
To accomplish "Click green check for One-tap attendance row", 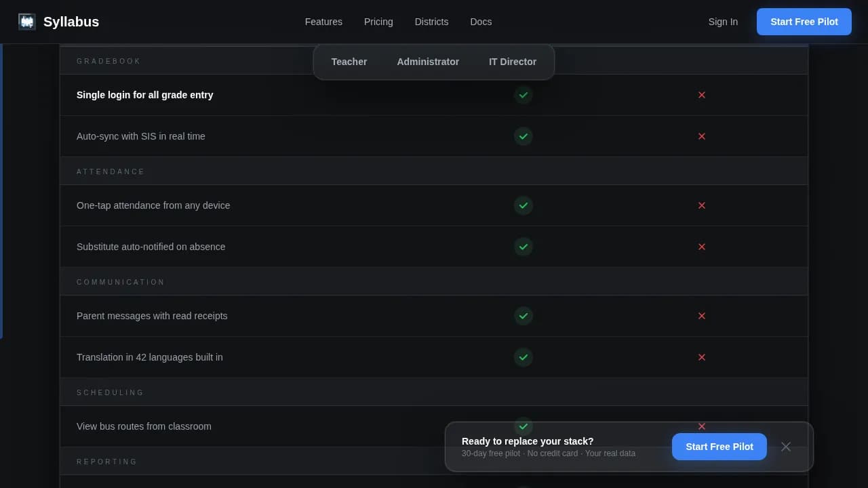I will (524, 205).
